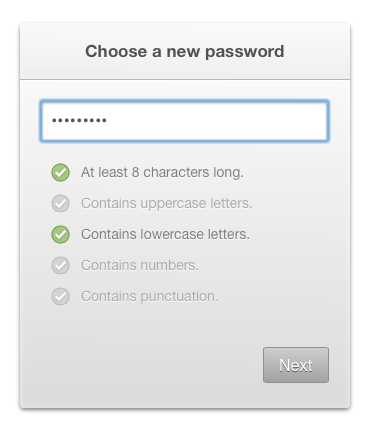The width and height of the screenshot is (373, 427).
Task: Click the 'Contains lowercase letters' requirement text
Action: [165, 234]
